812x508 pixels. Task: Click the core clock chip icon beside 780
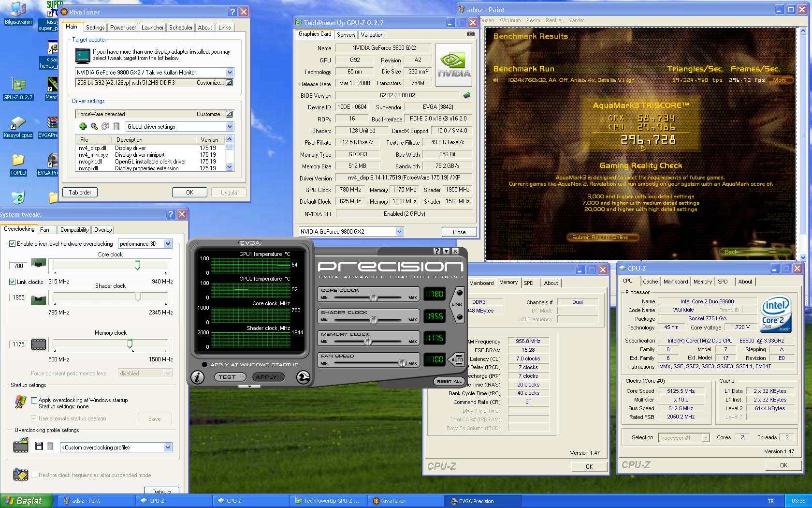(39, 263)
